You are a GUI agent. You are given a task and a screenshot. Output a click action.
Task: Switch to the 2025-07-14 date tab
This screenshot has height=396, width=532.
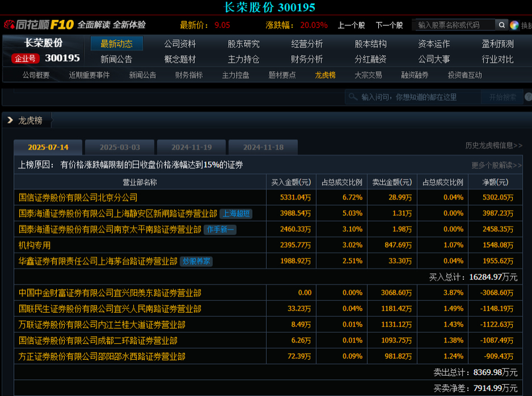(48, 147)
